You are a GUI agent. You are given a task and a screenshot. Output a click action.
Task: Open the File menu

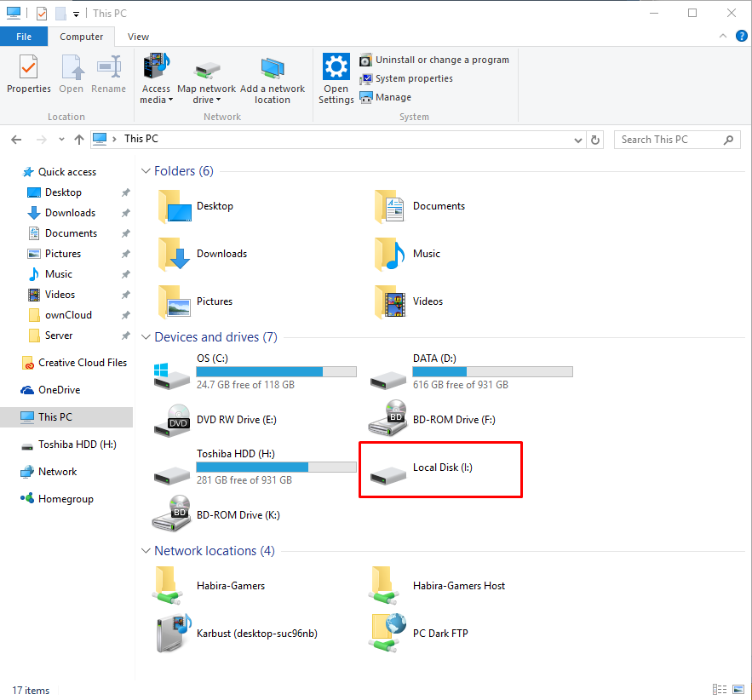click(24, 37)
